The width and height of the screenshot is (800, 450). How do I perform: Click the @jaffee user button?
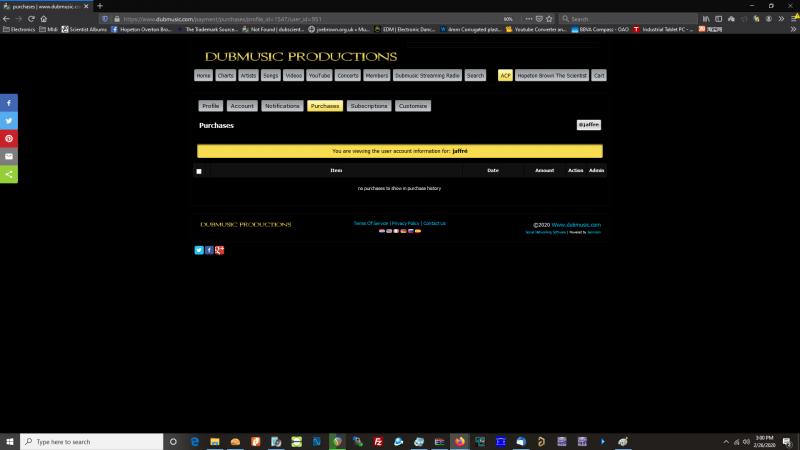point(589,125)
